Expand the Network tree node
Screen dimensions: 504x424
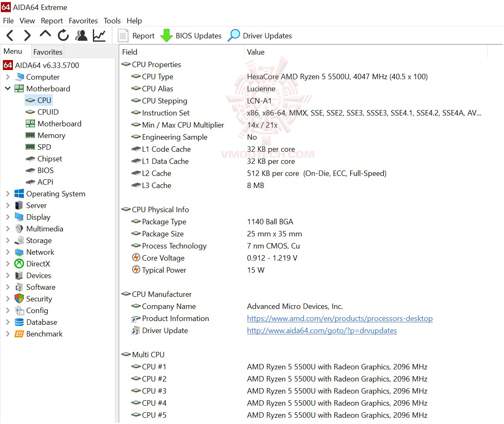7,252
